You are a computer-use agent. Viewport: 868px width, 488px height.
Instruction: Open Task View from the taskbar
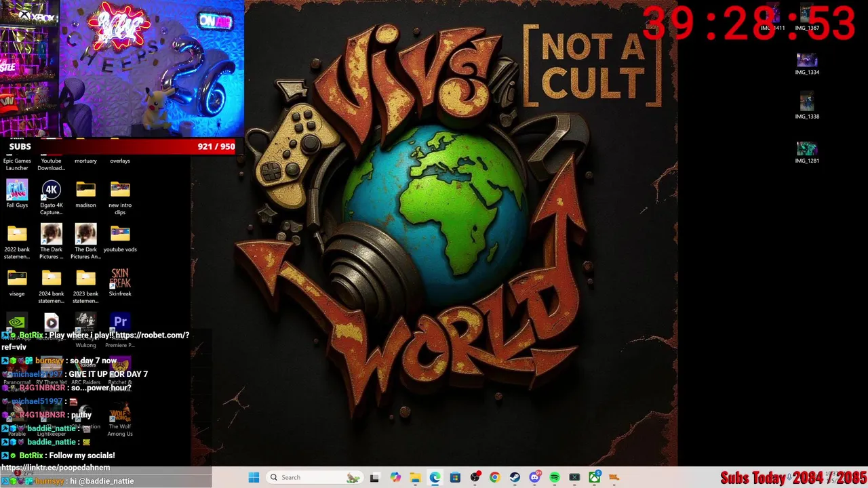click(x=374, y=477)
